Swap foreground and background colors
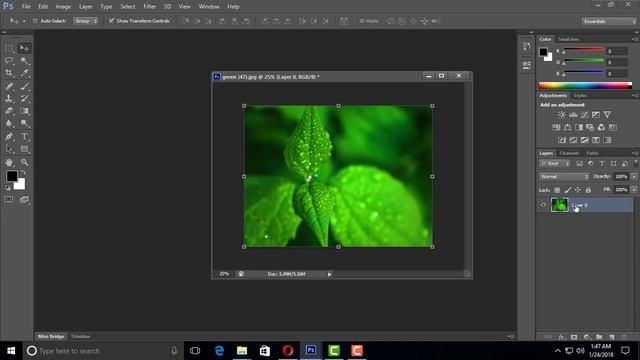This screenshot has height=360, width=640. pyautogui.click(x=23, y=172)
